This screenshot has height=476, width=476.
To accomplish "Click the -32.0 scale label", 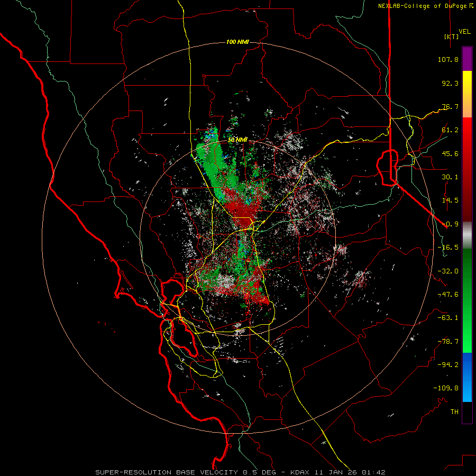I will coord(448,271).
